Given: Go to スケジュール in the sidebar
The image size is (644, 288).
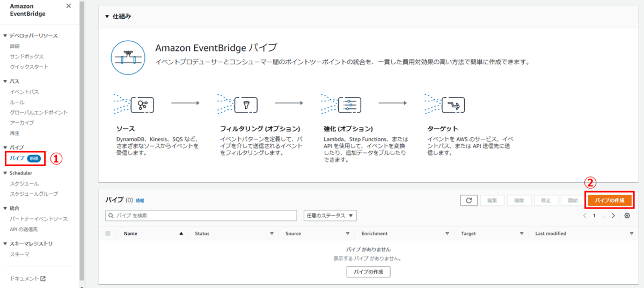Looking at the screenshot, I should pos(24,183).
